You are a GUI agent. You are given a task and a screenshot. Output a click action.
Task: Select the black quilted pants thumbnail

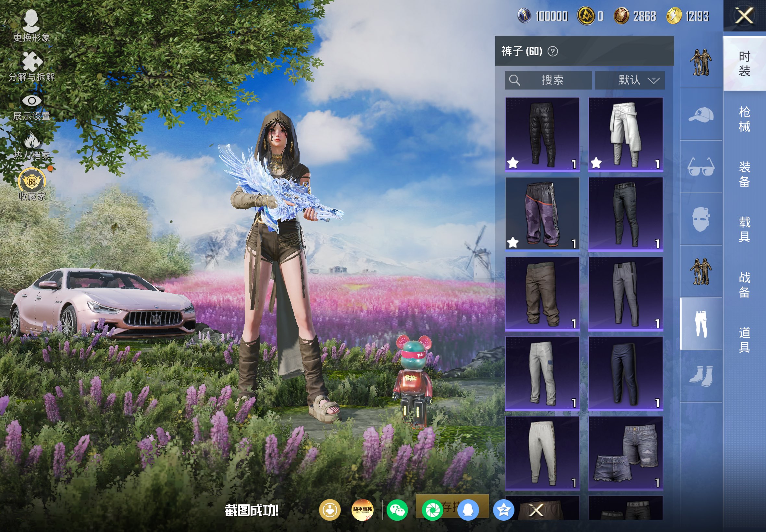[x=542, y=134]
